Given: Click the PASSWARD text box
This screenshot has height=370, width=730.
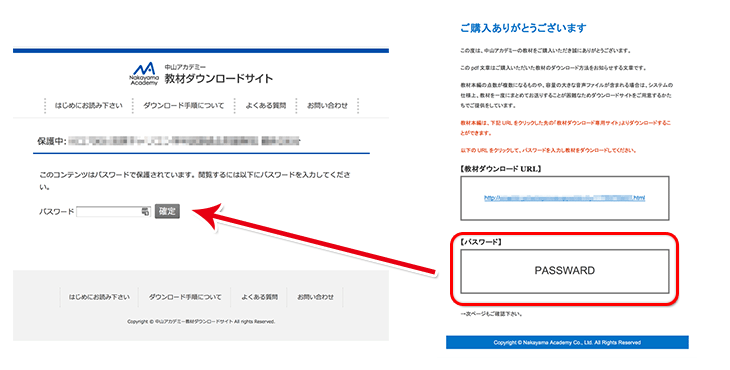Looking at the screenshot, I should (565, 271).
